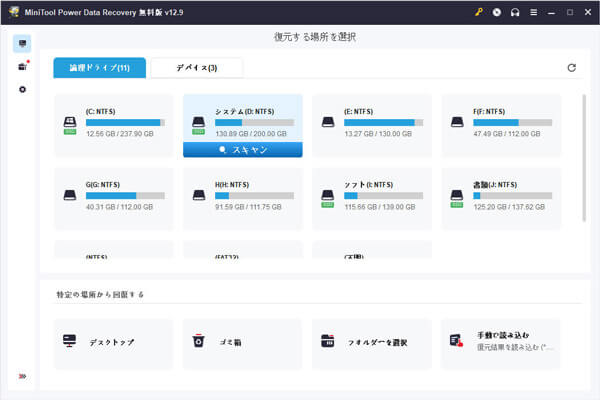Click the 12.56 GB / 237.90 GB text

[x=120, y=134]
